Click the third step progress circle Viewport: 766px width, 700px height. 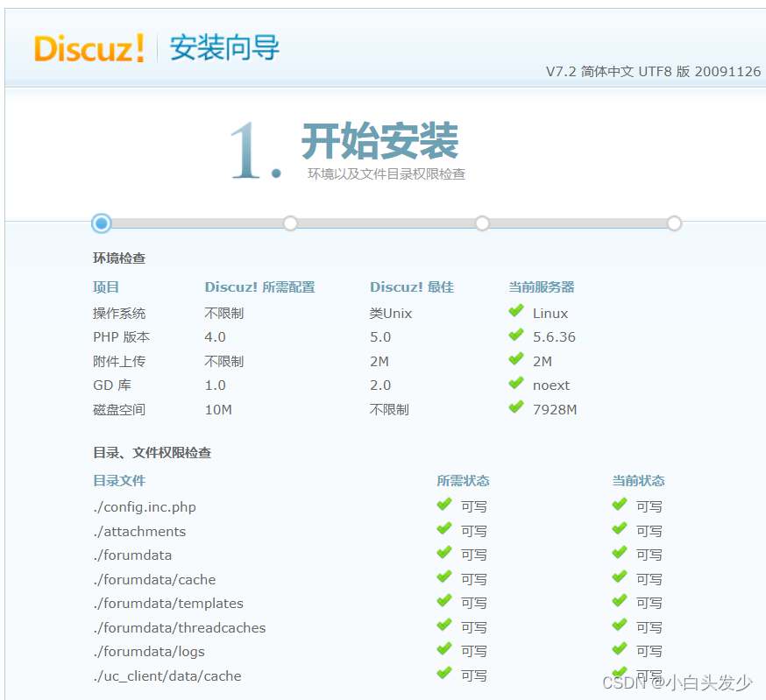pos(482,223)
